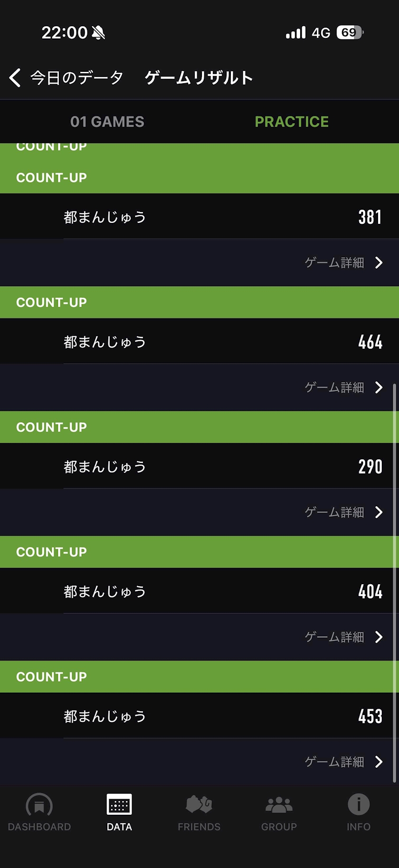Open the Group people icon

[279, 804]
